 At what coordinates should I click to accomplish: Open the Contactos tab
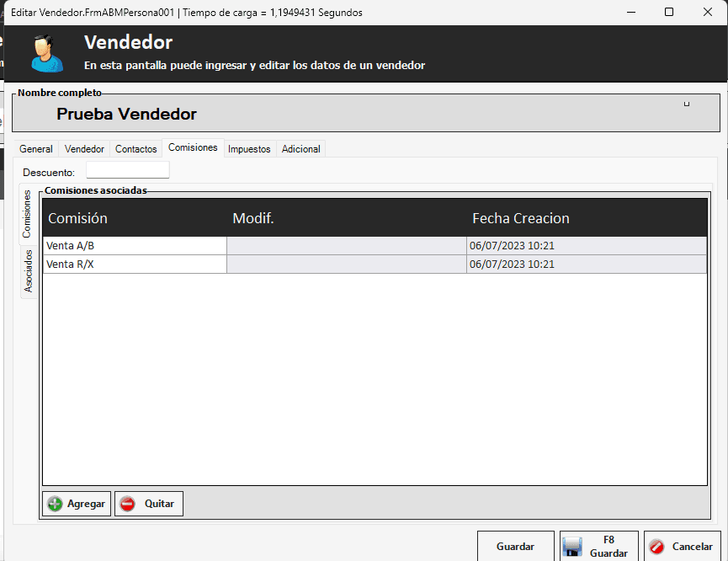136,149
